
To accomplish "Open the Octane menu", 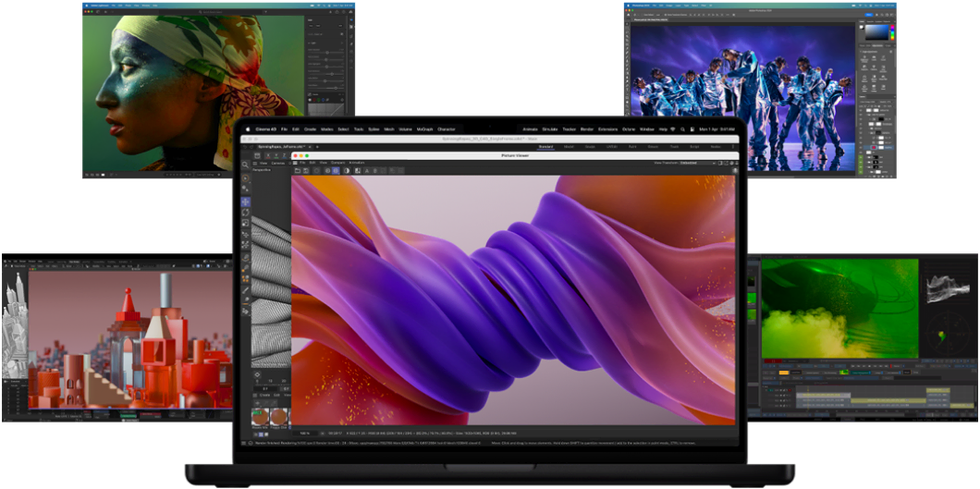I will 628,129.
